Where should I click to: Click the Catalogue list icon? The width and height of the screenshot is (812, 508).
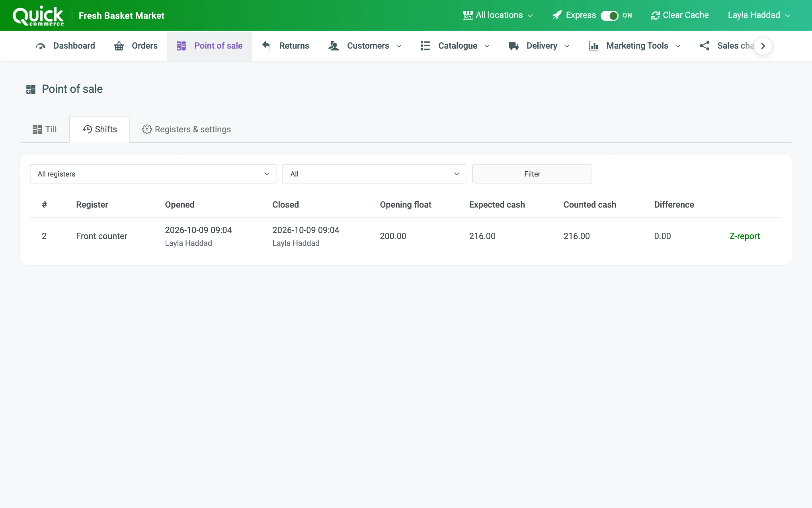click(425, 46)
